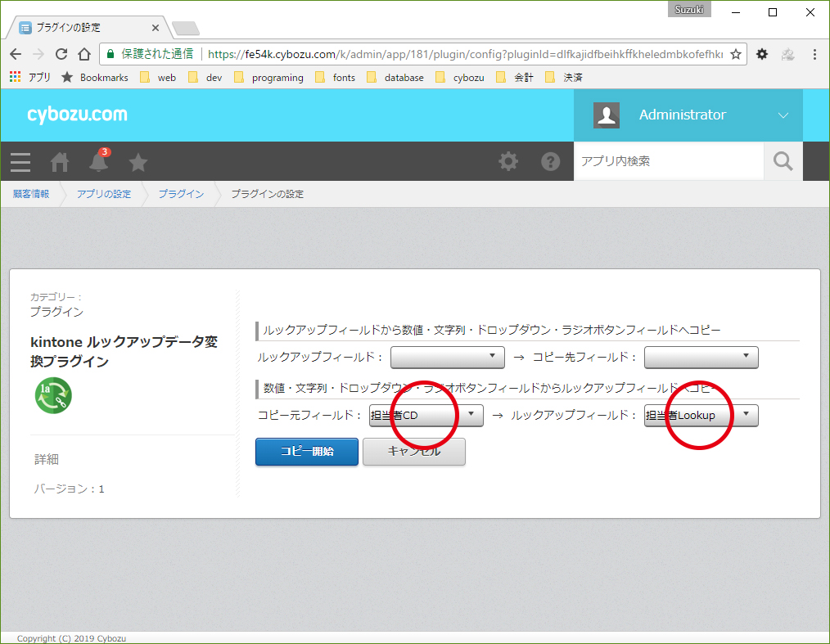The image size is (830, 644).
Task: Open the 会計 bookmarks folder
Action: (x=515, y=77)
